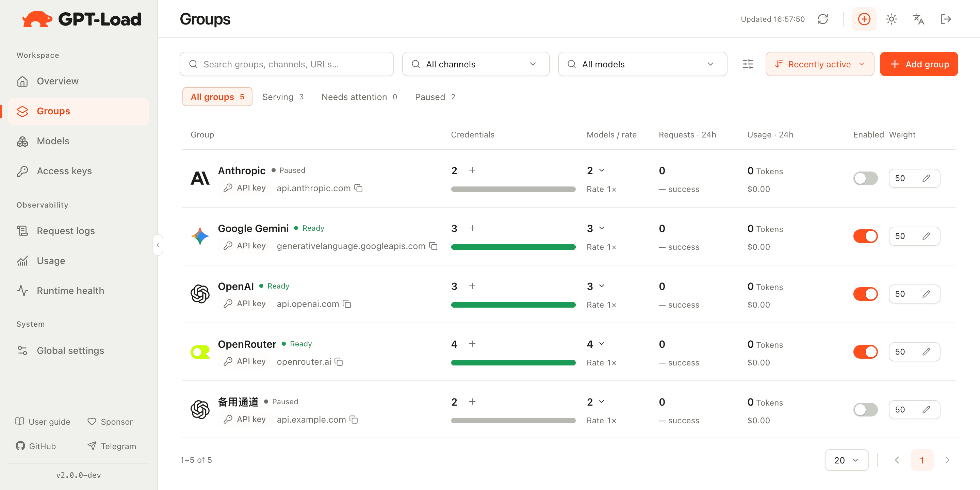Open Models in the sidebar

coord(78,141)
